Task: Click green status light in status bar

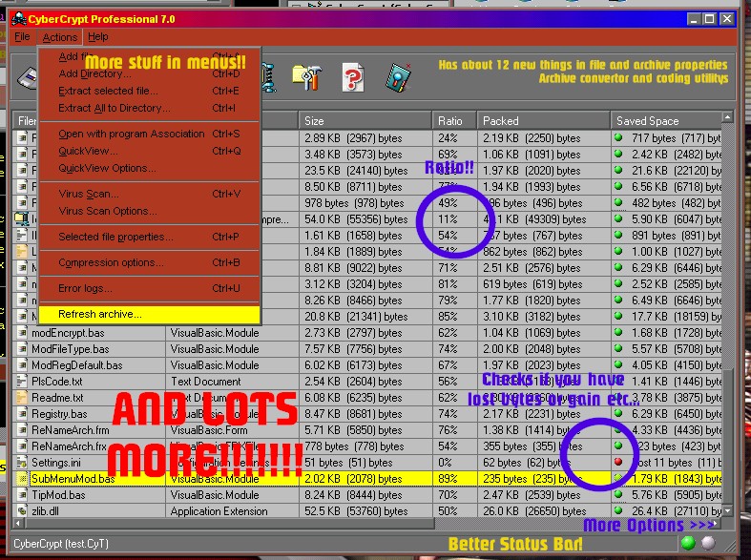Action: pyautogui.click(x=688, y=542)
